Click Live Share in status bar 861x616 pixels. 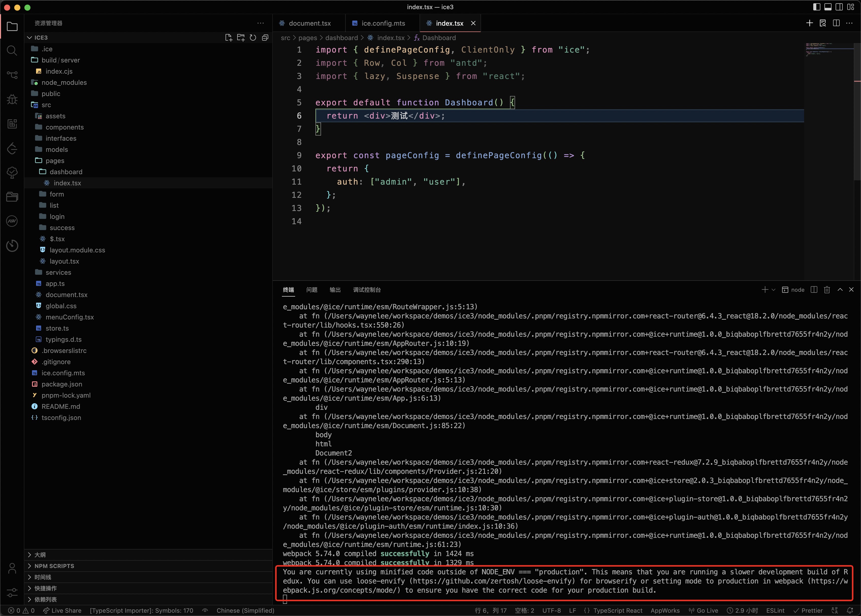click(62, 610)
